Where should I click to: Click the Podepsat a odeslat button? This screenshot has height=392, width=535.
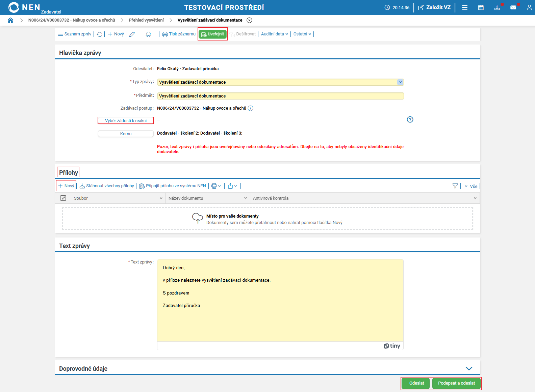[x=456, y=383]
